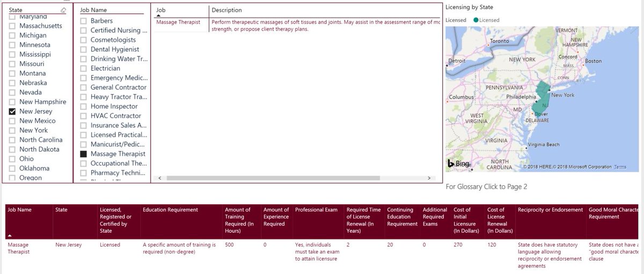Click the horizontal scrollbar thumb in description table

[x=273, y=178]
